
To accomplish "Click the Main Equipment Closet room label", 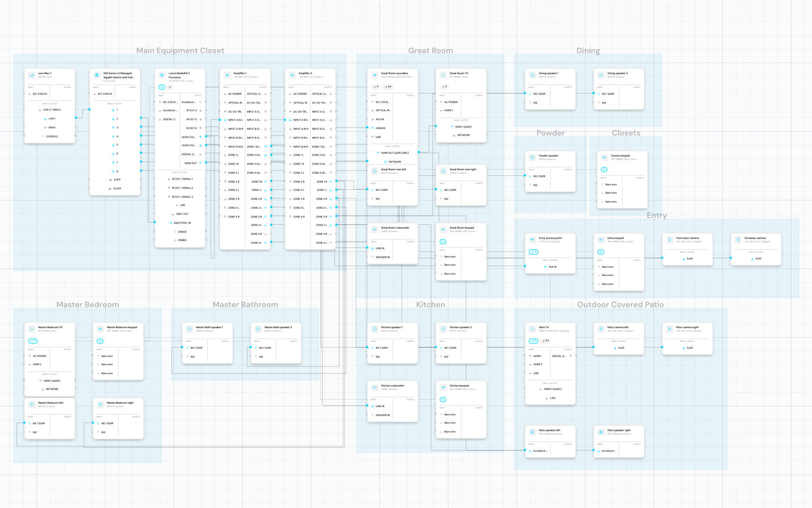I will 180,50.
